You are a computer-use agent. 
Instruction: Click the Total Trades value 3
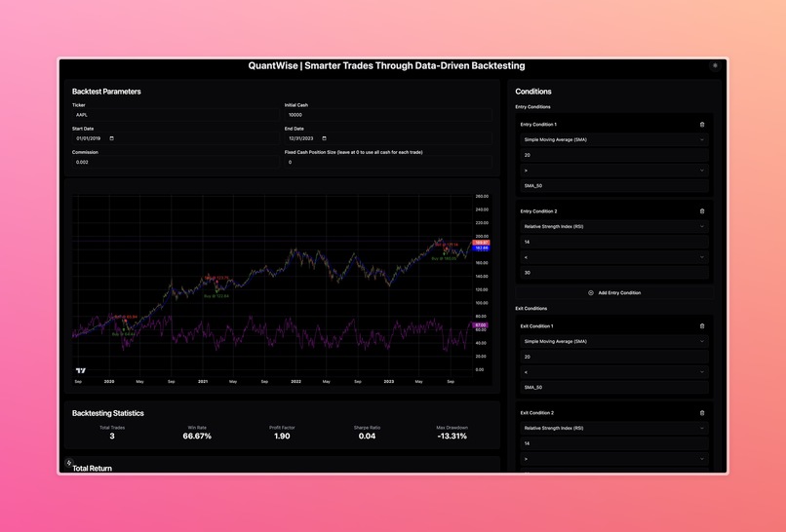(x=112, y=437)
